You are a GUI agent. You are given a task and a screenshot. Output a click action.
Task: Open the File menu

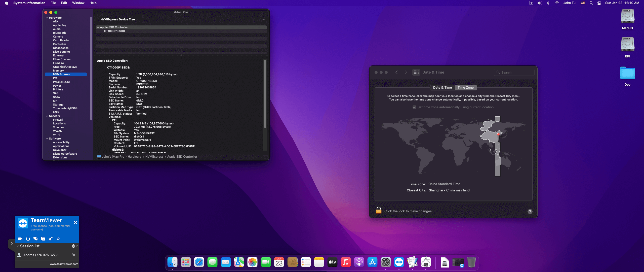tap(53, 3)
